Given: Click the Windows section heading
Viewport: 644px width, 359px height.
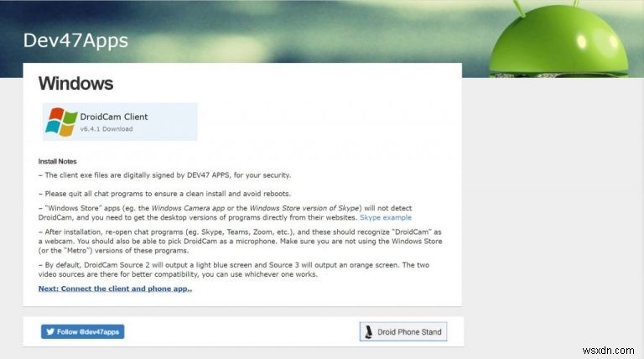Looking at the screenshot, I should [75, 84].
